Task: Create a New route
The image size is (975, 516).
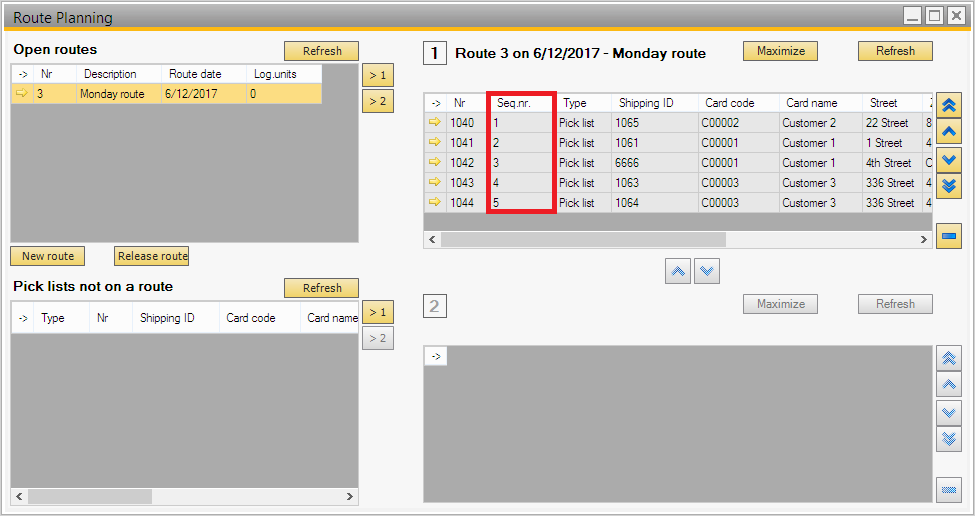Action: (48, 256)
